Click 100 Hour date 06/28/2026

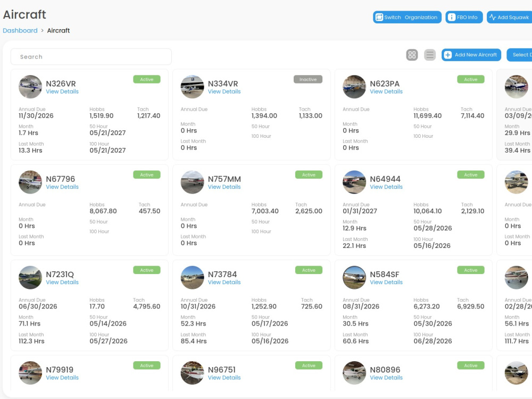pos(433,341)
